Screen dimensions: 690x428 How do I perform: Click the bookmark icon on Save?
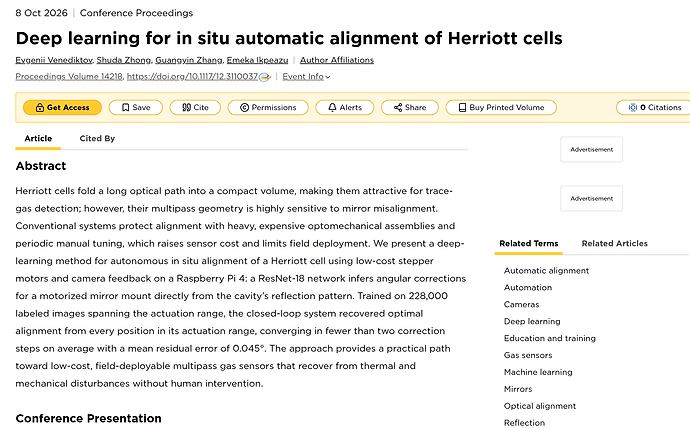click(125, 107)
